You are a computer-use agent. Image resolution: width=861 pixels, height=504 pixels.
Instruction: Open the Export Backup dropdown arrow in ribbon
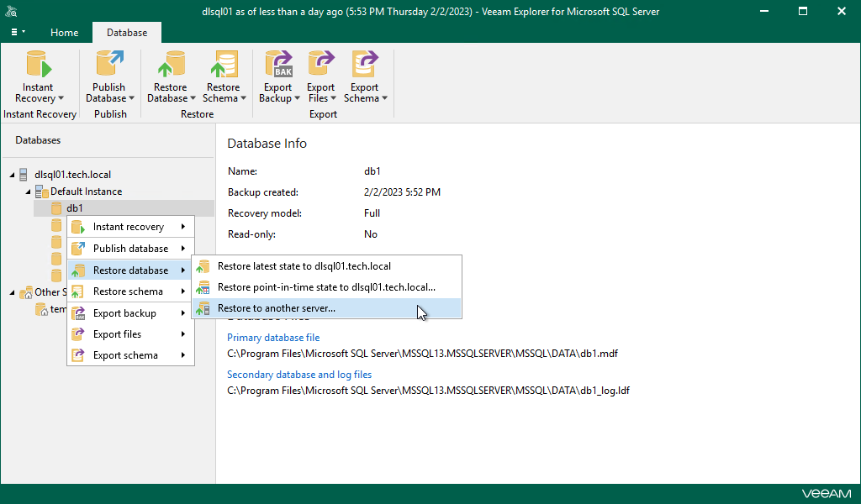coord(298,98)
